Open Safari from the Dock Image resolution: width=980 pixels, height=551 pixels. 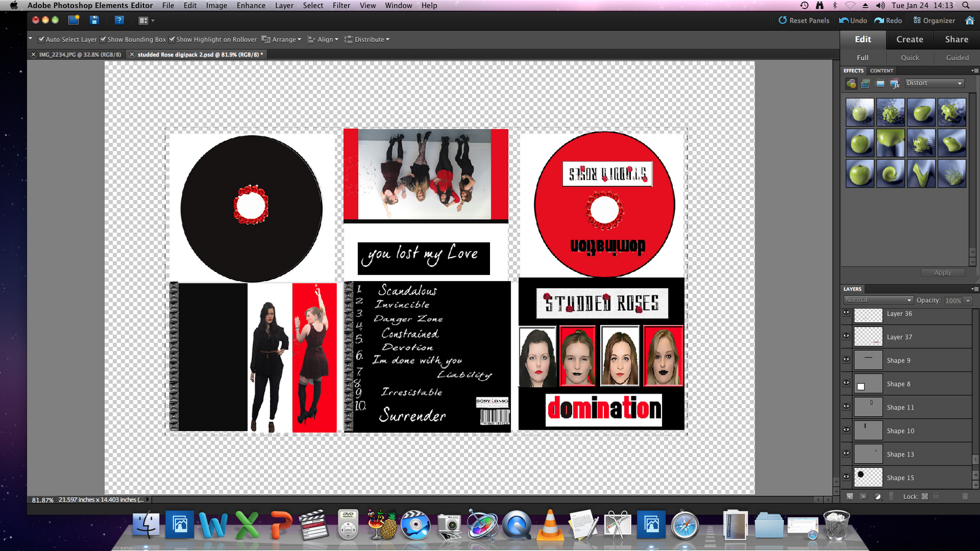point(685,525)
